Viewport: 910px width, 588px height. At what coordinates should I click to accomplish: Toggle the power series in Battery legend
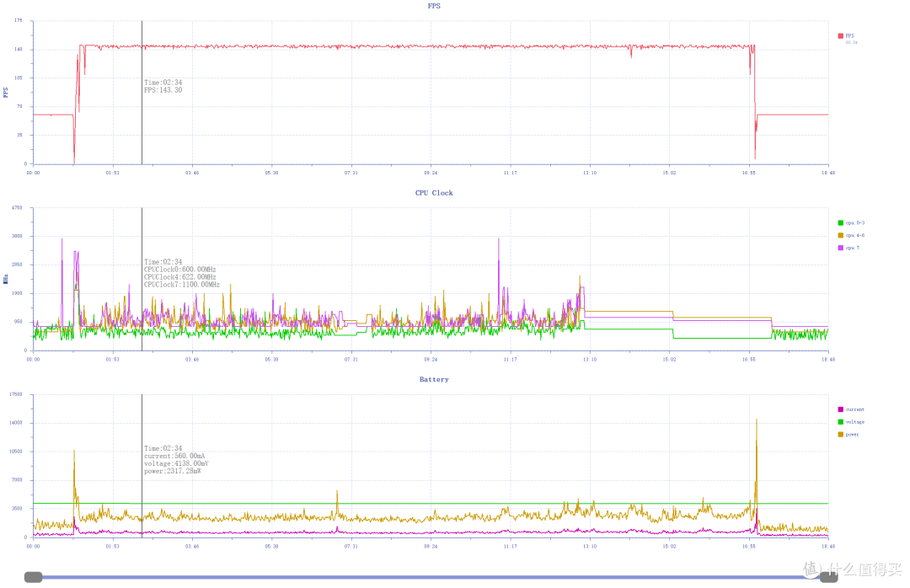(848, 434)
